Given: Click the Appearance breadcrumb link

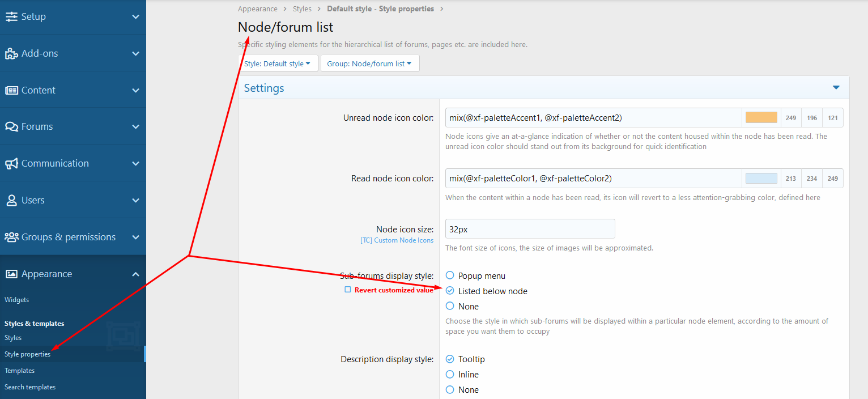Looking at the screenshot, I should point(258,9).
